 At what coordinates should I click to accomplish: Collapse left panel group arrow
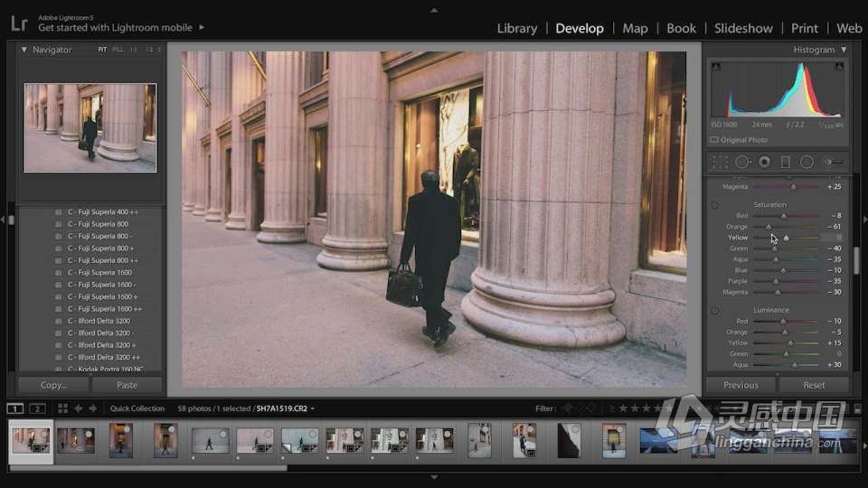pyautogui.click(x=3, y=220)
